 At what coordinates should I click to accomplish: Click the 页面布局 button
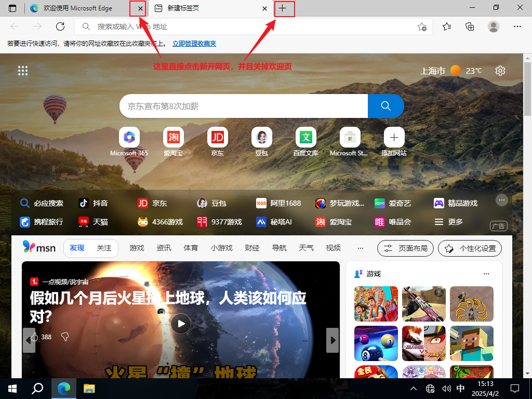coord(405,248)
